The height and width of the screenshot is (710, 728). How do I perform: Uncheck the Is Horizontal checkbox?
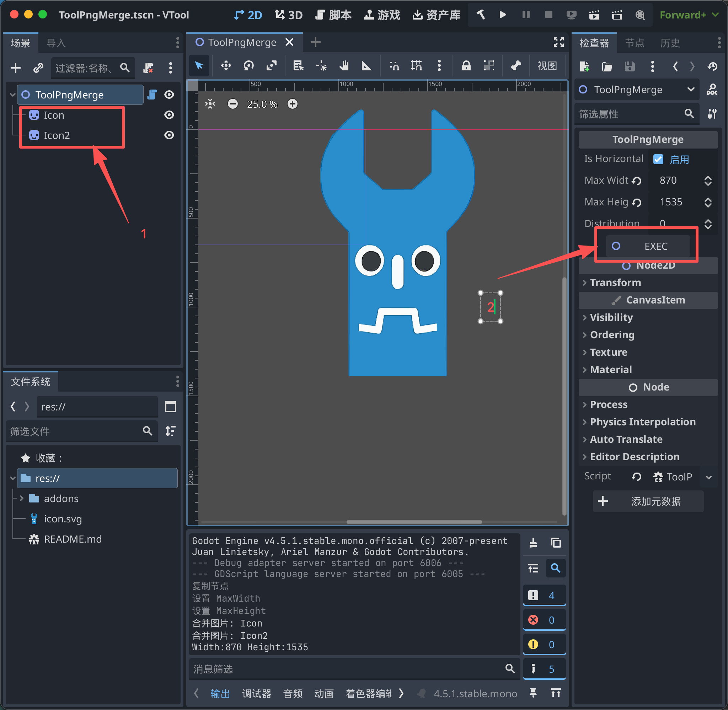[x=658, y=160]
